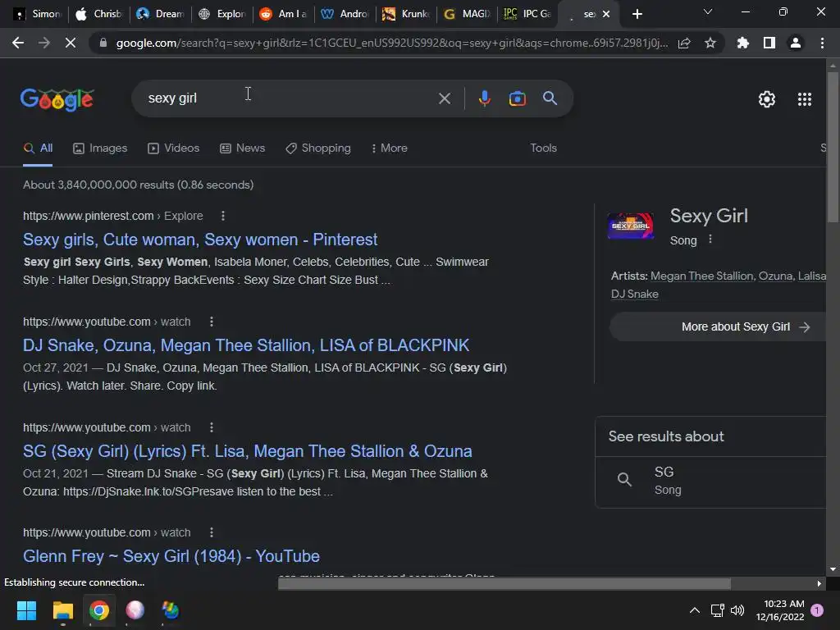Switch to the Images tab

tap(100, 148)
